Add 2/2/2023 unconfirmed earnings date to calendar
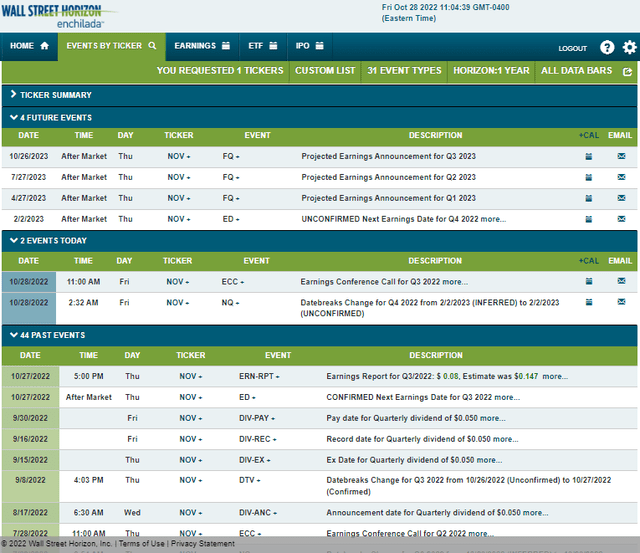The width and height of the screenshot is (640, 553). click(x=589, y=219)
